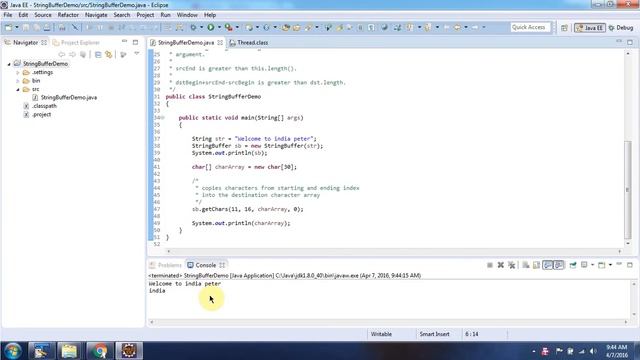640x360 pixels.
Task: Switch to the Java EE perspective
Action: (590, 28)
